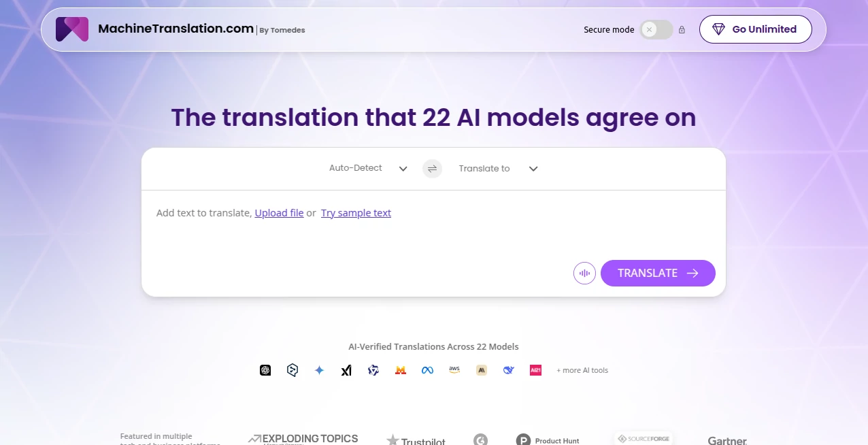Click the G2 logo badge
This screenshot has height=445, width=868.
click(480, 440)
